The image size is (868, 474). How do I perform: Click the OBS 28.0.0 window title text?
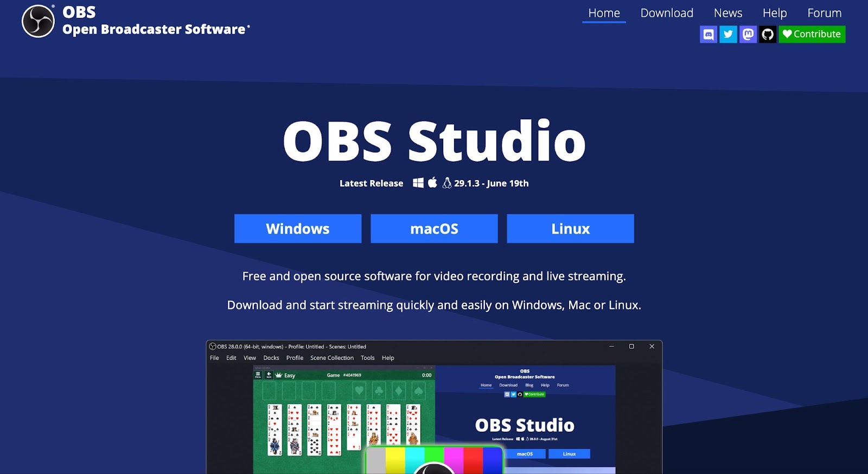[291, 347]
